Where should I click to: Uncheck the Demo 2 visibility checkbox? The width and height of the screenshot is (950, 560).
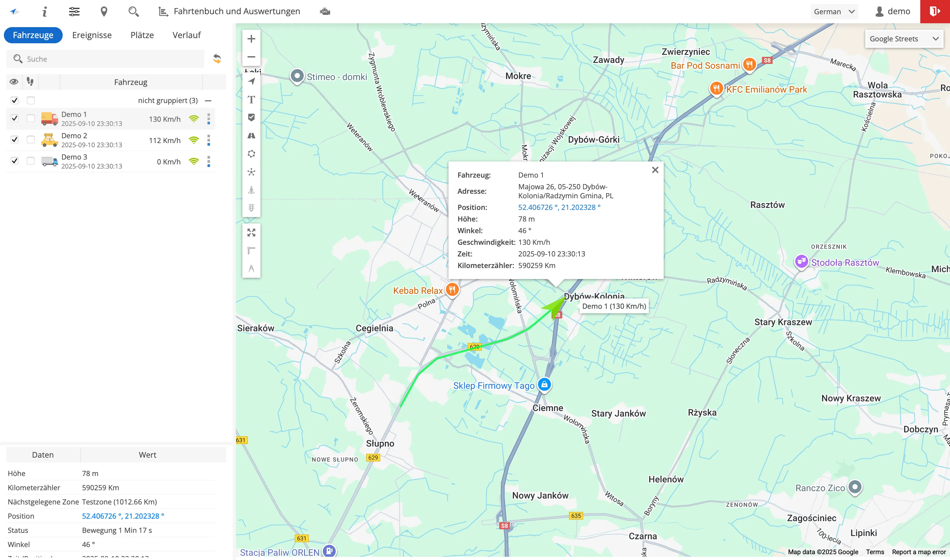pyautogui.click(x=14, y=140)
